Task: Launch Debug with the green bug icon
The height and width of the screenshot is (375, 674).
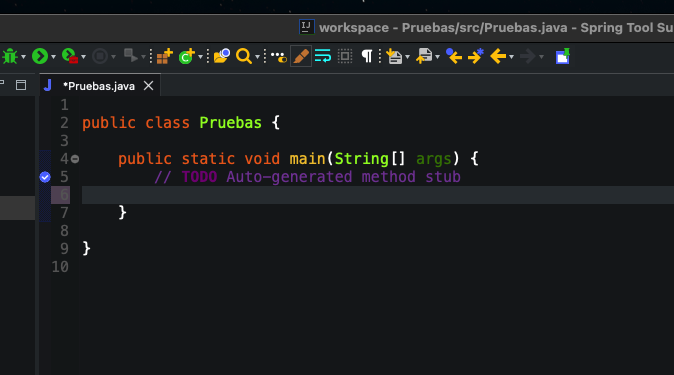Action: click(x=10, y=56)
